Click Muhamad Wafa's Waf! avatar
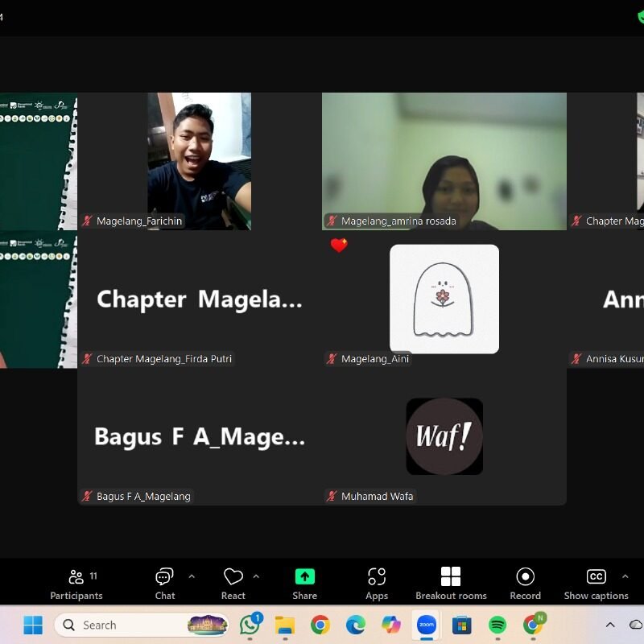 click(444, 436)
